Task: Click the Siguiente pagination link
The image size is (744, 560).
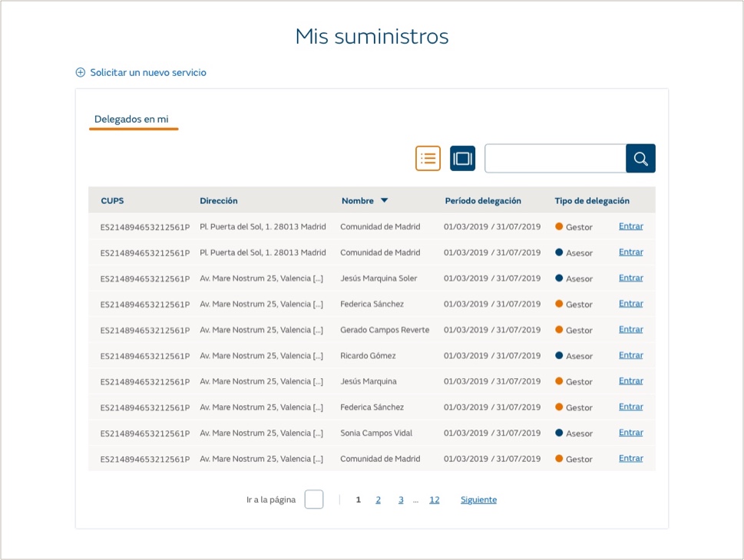Action: [479, 499]
